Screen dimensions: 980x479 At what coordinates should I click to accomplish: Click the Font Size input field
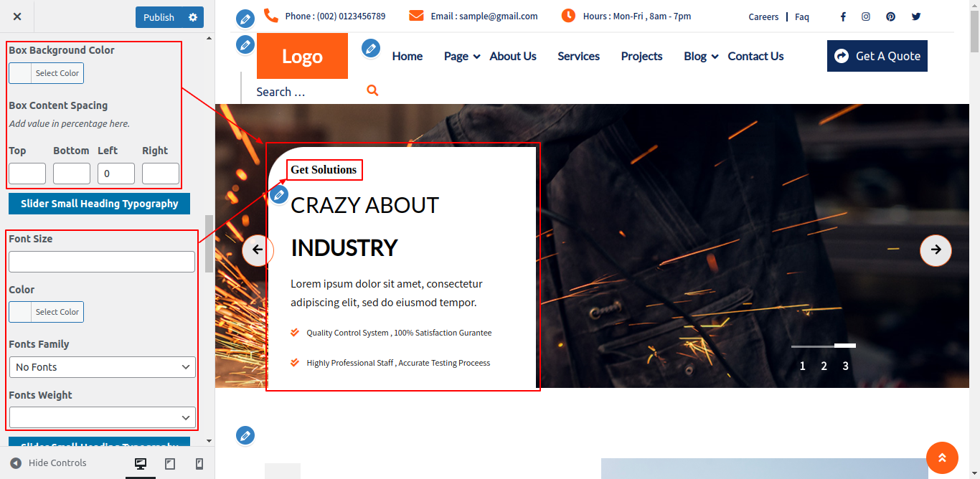pyautogui.click(x=102, y=262)
